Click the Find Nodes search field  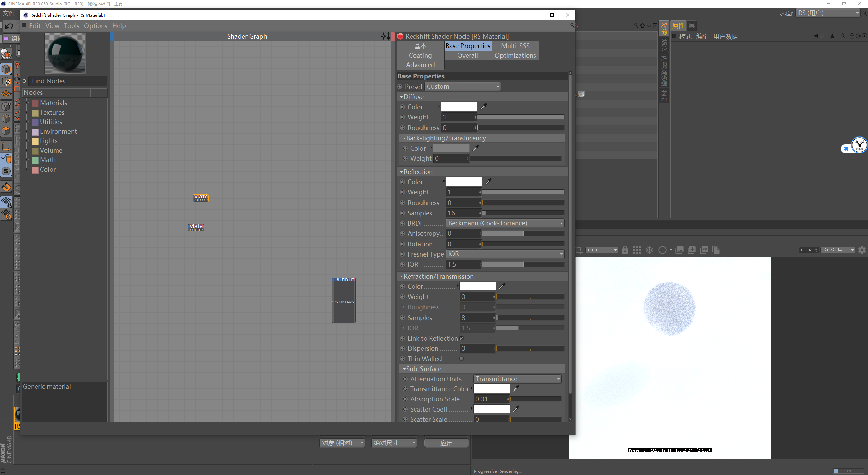click(x=68, y=81)
